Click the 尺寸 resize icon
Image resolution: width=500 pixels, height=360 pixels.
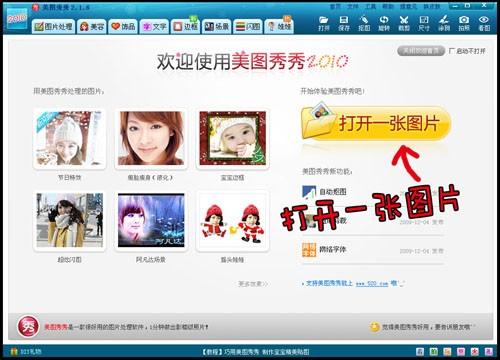click(424, 20)
